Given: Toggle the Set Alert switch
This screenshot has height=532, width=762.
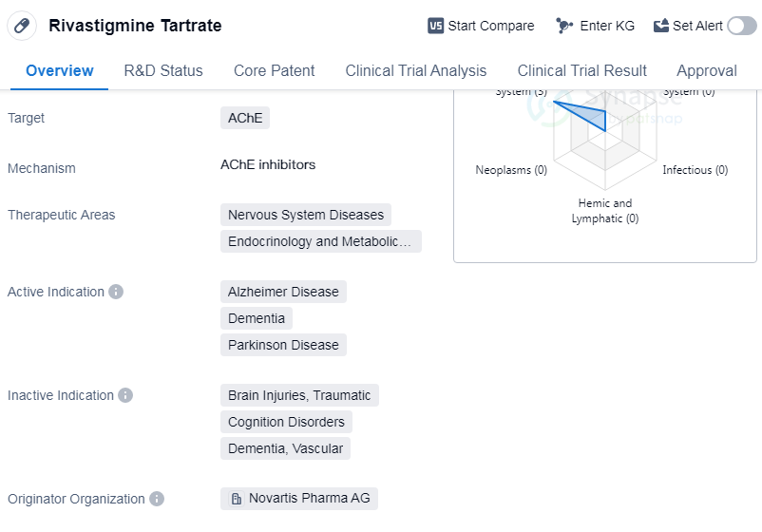Looking at the screenshot, I should click(741, 26).
